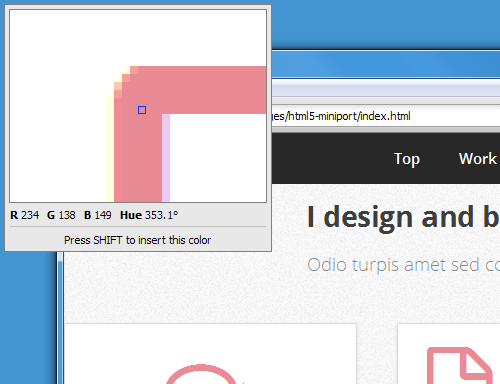Click the B 149 color value
500x384 pixels.
click(x=97, y=215)
